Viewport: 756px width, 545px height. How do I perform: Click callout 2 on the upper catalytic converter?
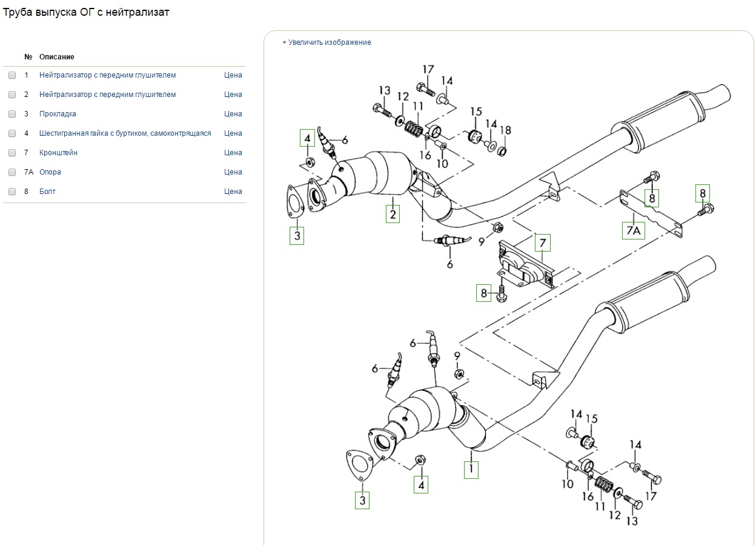(393, 214)
